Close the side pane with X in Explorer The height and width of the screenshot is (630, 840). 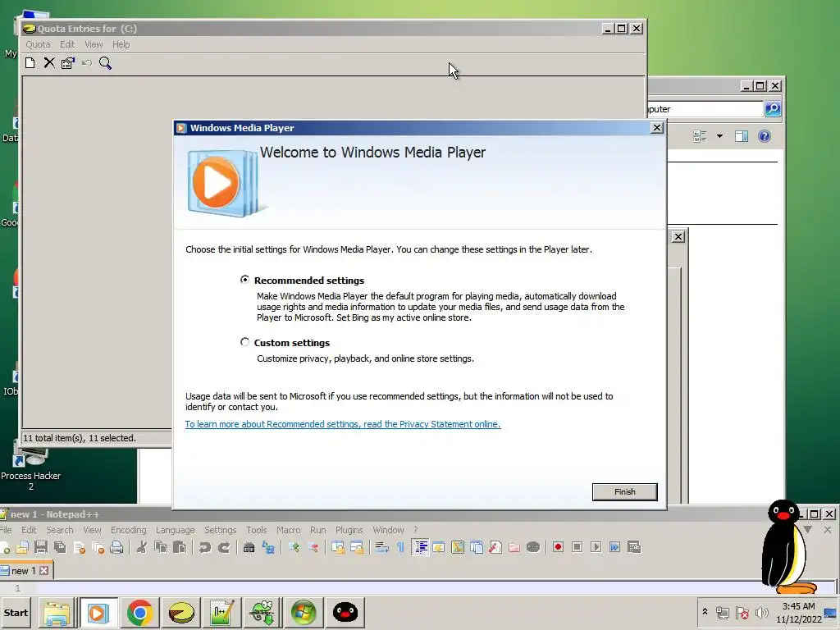pyautogui.click(x=678, y=236)
